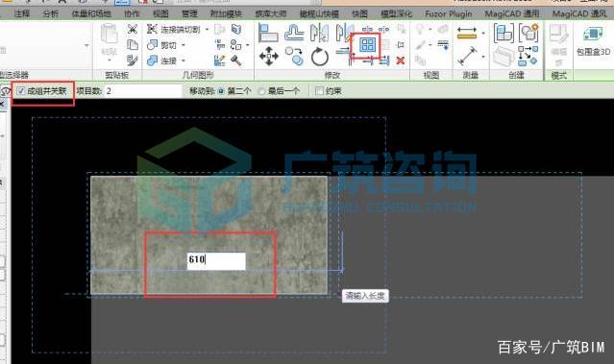Select the 最后一个 radio option
Image resolution: width=614 pixels, height=364 pixels.
click(262, 91)
